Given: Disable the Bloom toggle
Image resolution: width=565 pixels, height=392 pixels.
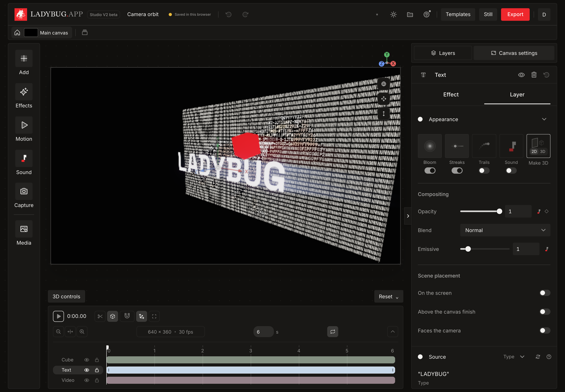Looking at the screenshot, I should [x=430, y=171].
